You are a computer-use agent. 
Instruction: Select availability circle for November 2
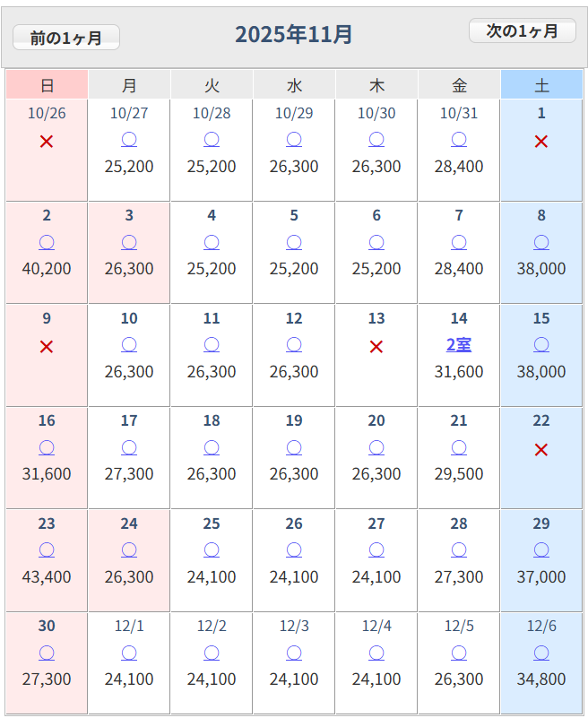pyautogui.click(x=47, y=242)
